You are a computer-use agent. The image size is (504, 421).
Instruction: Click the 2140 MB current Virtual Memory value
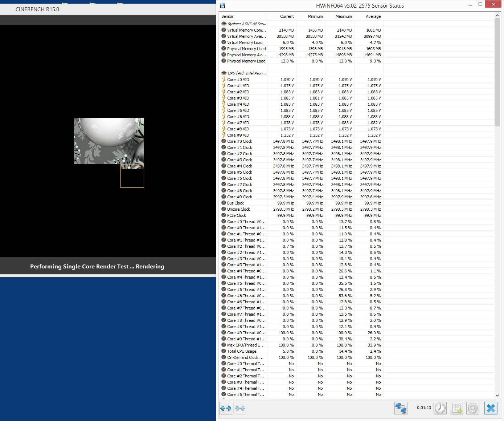(x=286, y=30)
